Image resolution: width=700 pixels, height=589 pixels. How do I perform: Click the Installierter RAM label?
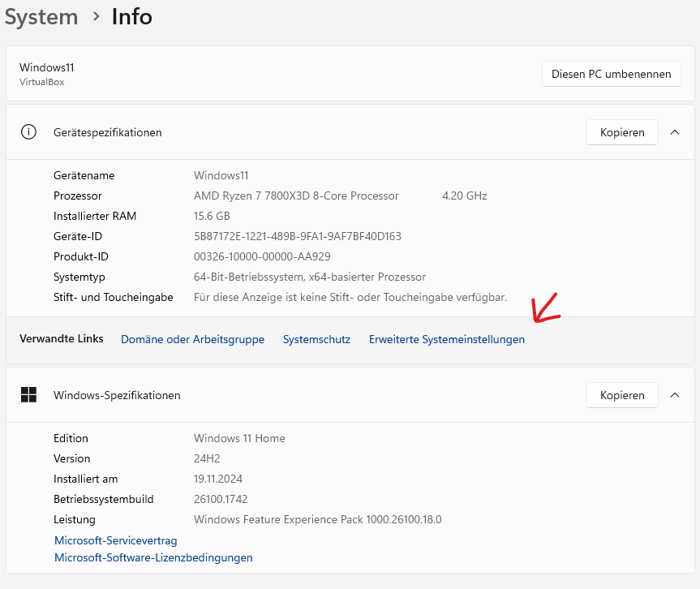click(x=95, y=216)
